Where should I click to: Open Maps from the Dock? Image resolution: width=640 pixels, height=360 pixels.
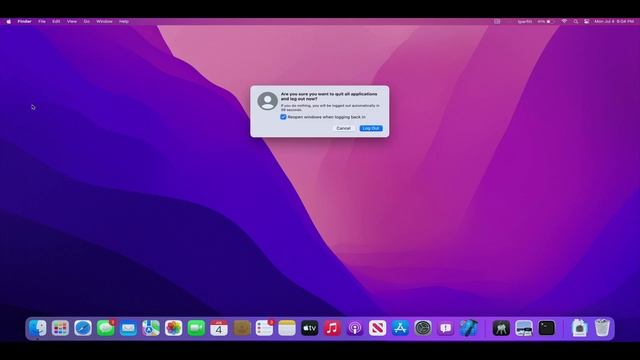[151, 328]
